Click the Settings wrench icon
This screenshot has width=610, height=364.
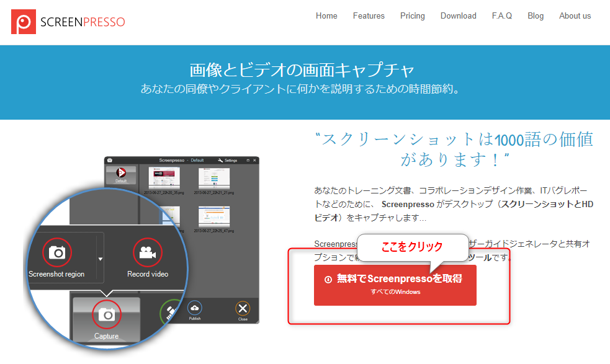[219, 160]
